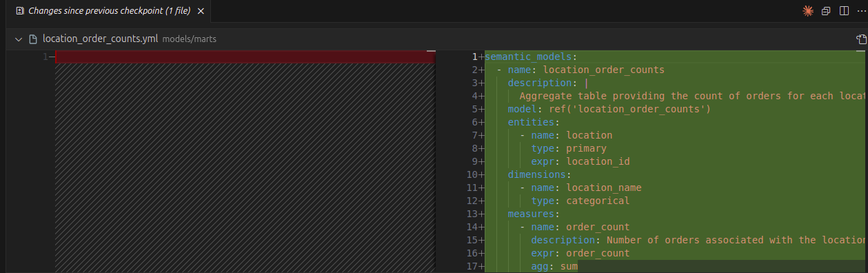Click the "model: ref('location_order_counts')" line

609,109
